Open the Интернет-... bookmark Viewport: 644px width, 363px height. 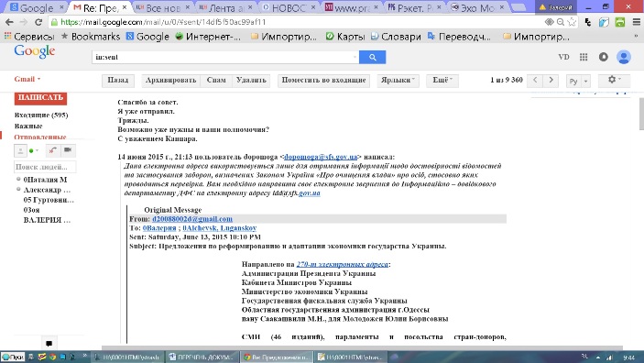tap(208, 37)
